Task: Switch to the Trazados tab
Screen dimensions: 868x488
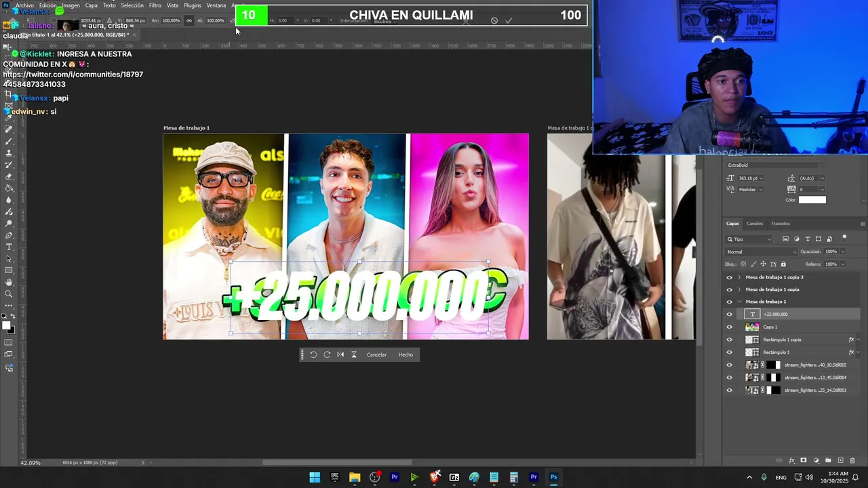Action: (781, 224)
